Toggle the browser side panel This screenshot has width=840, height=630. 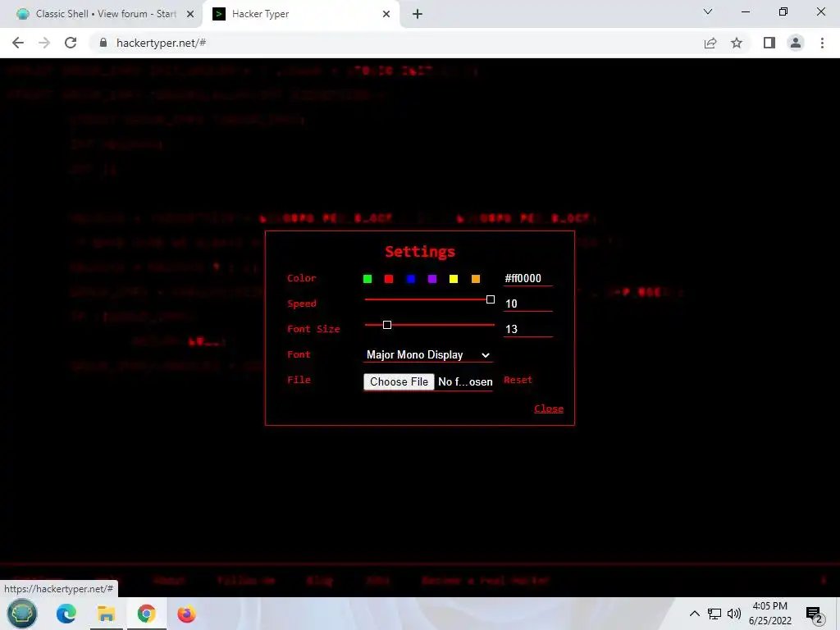point(769,43)
